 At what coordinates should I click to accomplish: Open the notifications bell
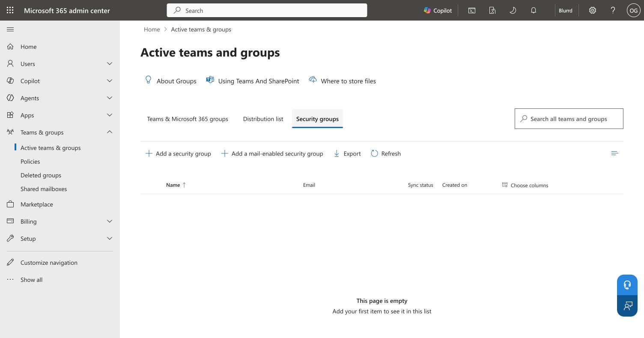534,10
